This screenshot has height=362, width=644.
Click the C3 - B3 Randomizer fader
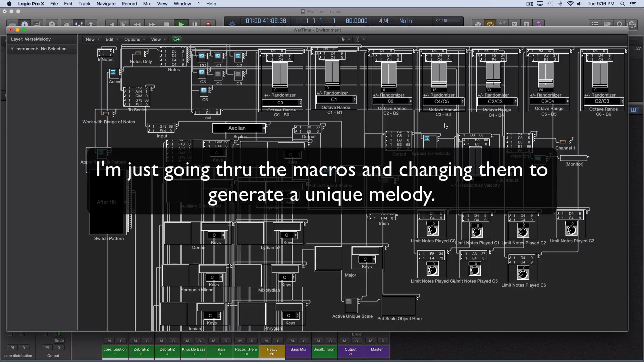439,75
